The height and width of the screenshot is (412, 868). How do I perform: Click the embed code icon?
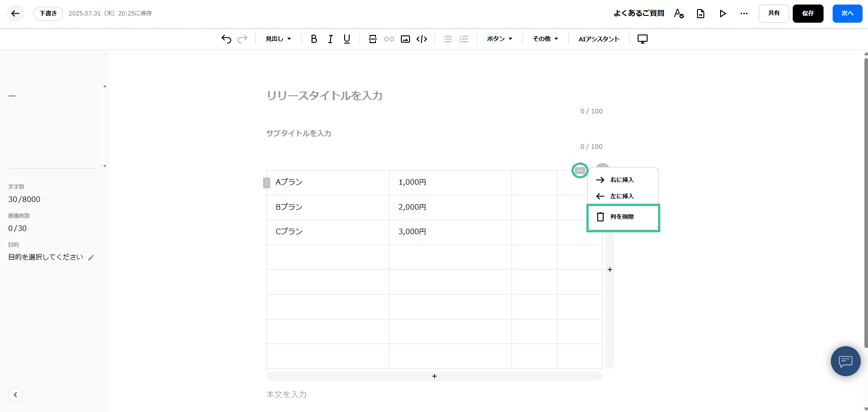[421, 39]
